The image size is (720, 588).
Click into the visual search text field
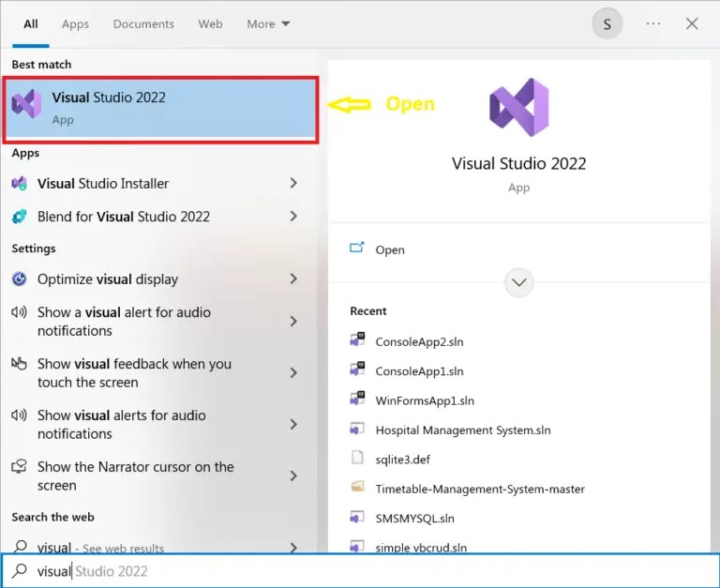pos(360,571)
